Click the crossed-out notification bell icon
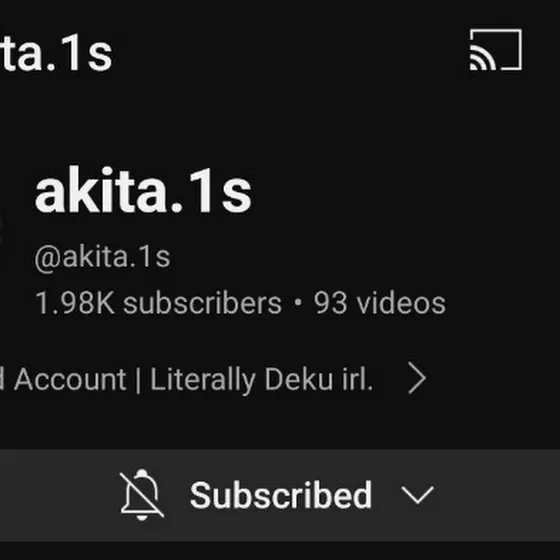 tap(142, 495)
